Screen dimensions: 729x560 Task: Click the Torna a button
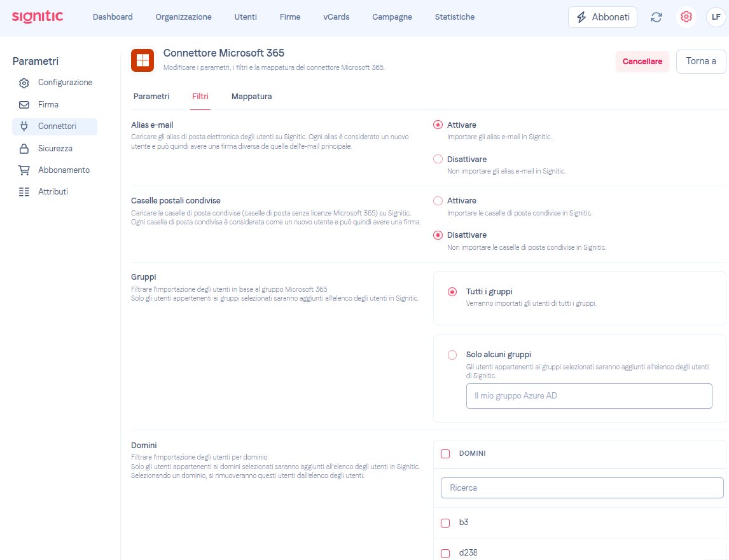701,62
